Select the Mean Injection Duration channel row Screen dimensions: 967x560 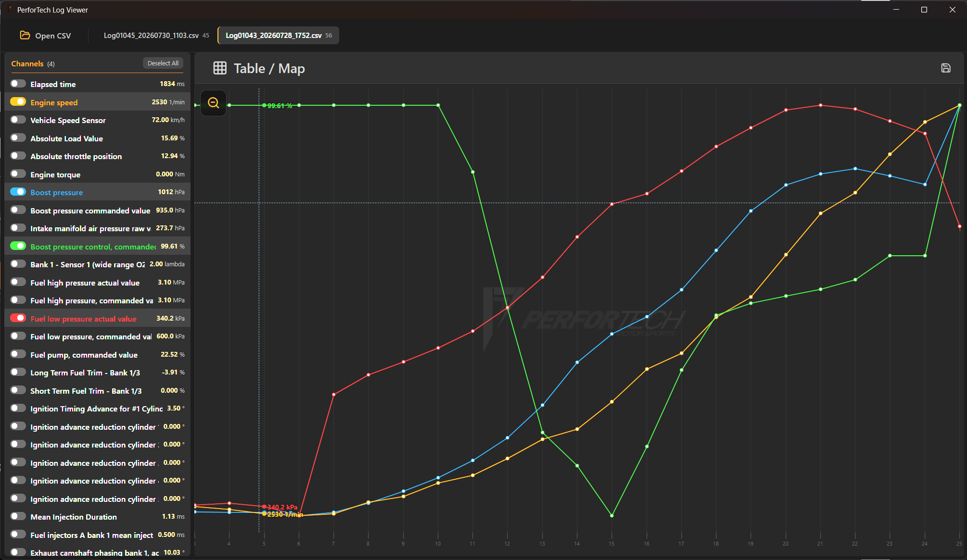pyautogui.click(x=98, y=517)
